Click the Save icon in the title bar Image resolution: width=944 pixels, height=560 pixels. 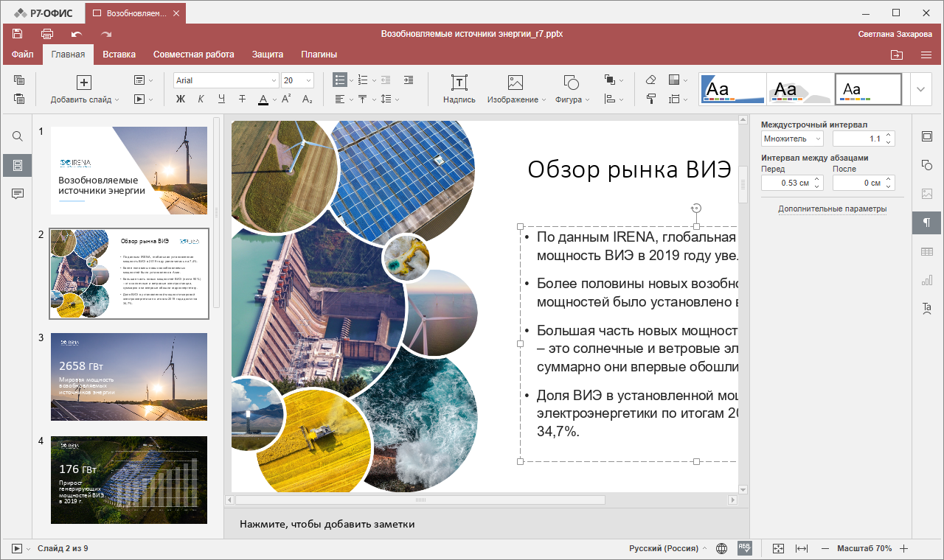[x=18, y=34]
